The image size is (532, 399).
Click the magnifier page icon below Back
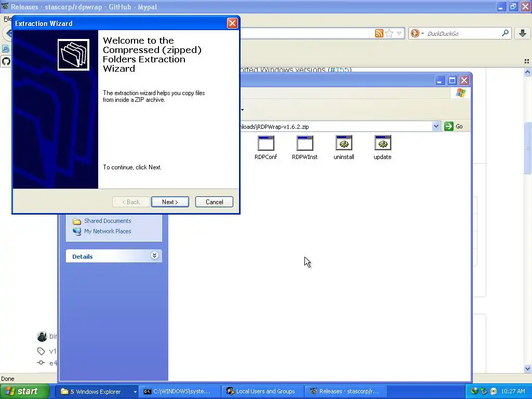5,49
